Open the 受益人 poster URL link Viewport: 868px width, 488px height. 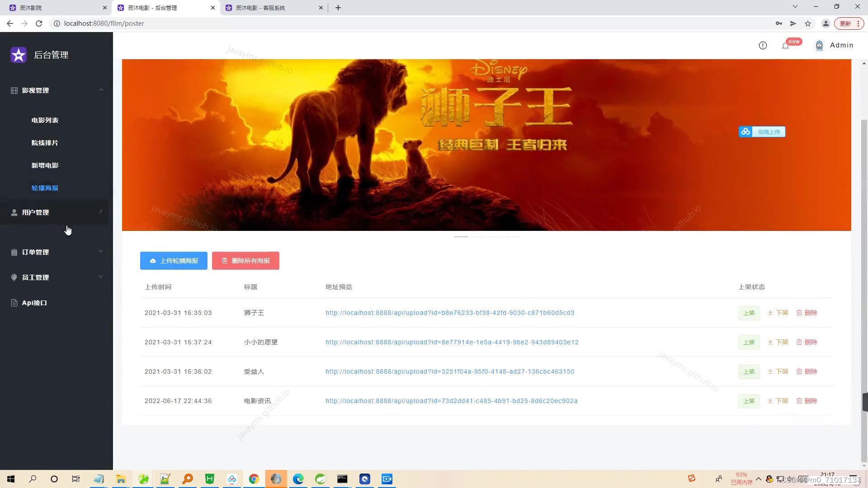point(449,371)
